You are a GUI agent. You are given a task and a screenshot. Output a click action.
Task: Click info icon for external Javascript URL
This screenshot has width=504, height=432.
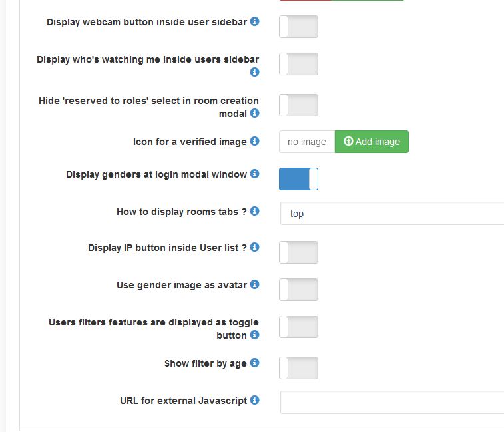tap(254, 401)
